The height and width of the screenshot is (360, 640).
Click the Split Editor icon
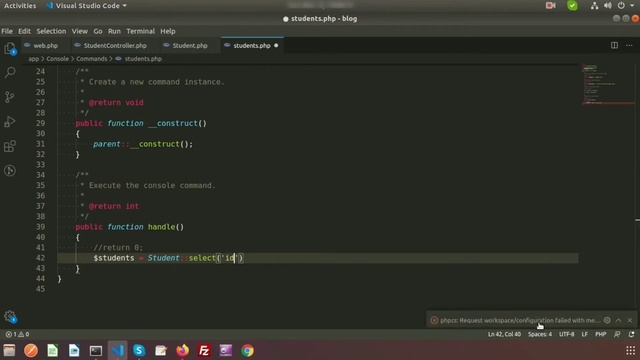[614, 45]
